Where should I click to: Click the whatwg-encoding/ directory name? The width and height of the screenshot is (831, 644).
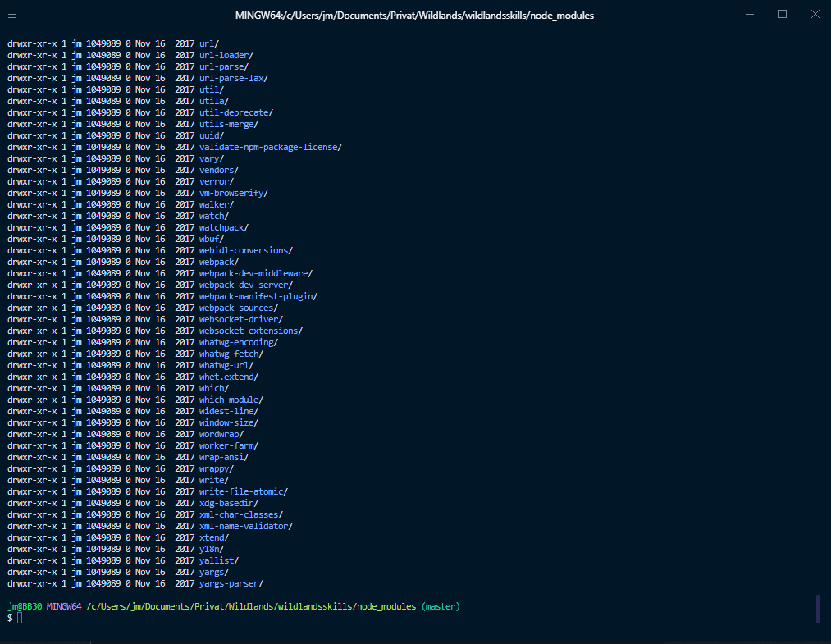pyautogui.click(x=239, y=342)
